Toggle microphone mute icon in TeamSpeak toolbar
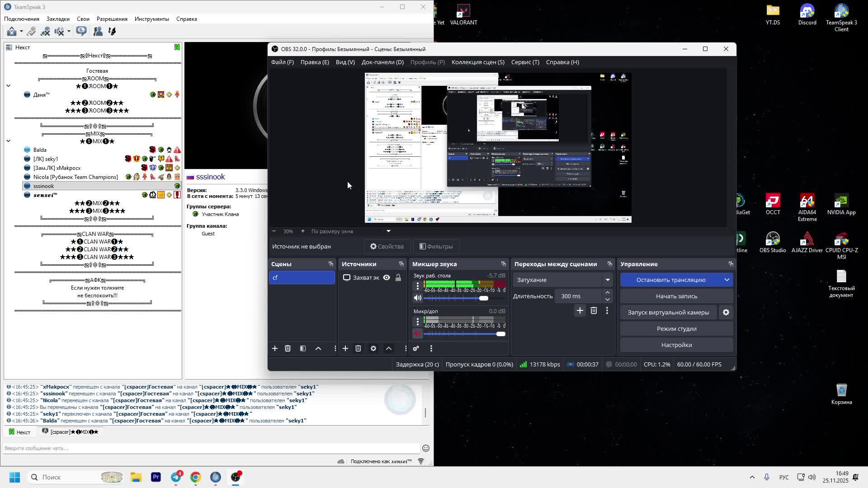The image size is (868, 488). click(59, 31)
